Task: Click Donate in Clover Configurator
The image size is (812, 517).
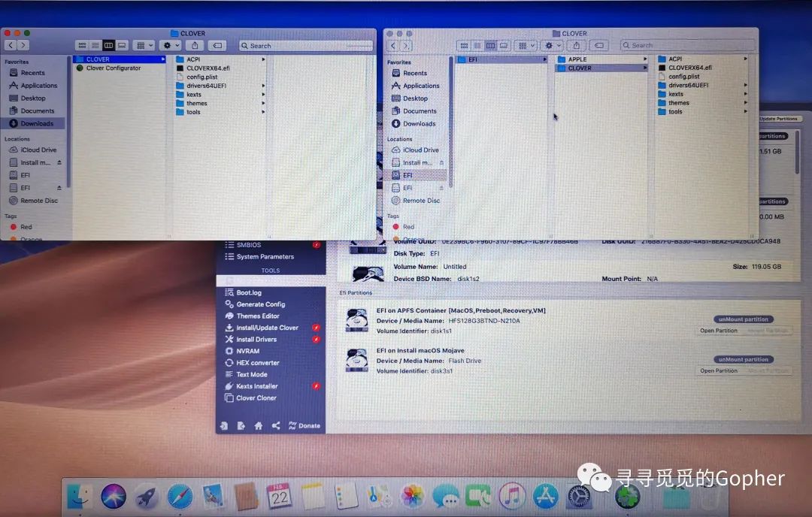Action: [304, 426]
